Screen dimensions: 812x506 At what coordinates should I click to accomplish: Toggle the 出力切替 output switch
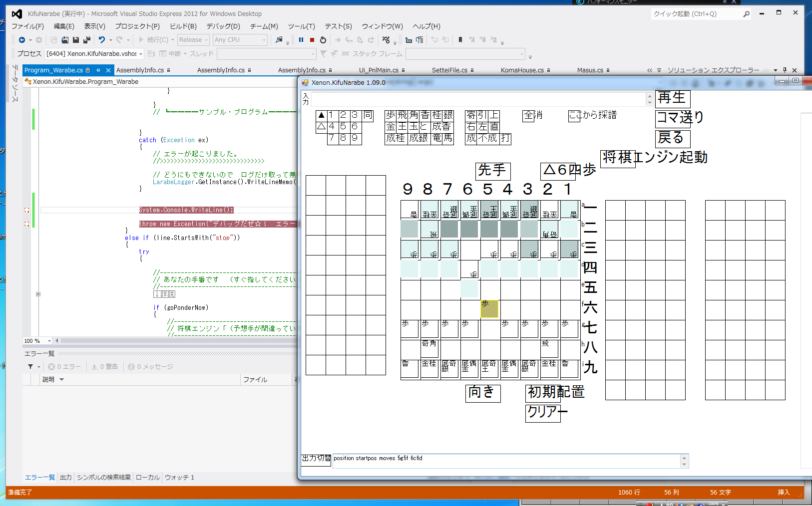coord(316,461)
